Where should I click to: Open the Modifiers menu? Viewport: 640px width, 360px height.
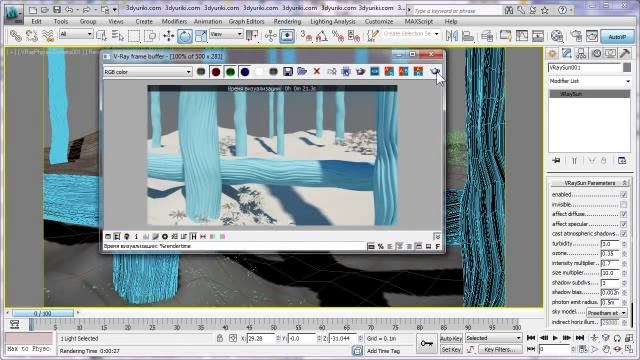click(174, 21)
